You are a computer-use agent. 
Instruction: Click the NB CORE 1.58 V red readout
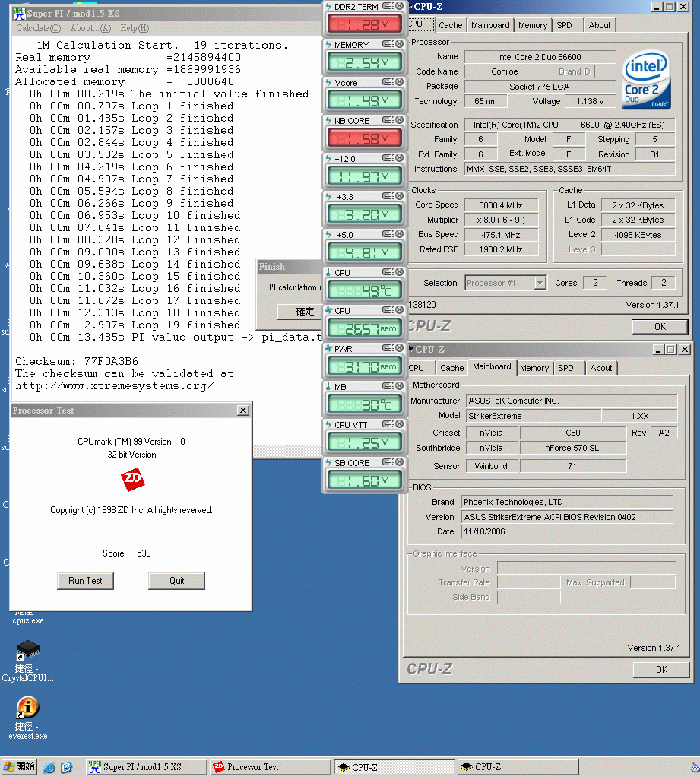(364, 138)
